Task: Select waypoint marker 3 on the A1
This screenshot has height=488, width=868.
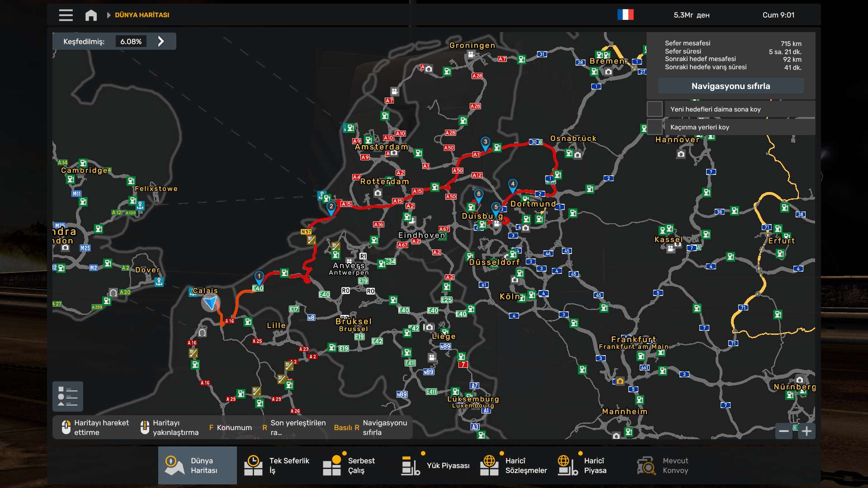Action: [x=485, y=143]
